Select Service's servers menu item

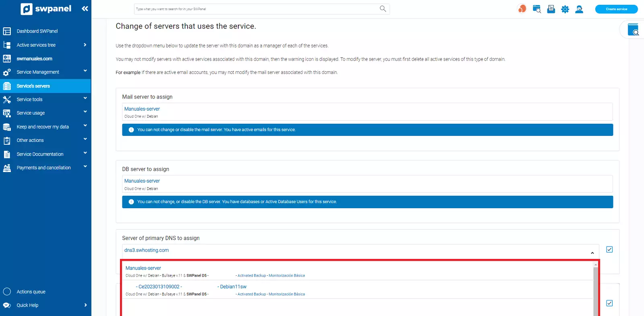click(45, 86)
